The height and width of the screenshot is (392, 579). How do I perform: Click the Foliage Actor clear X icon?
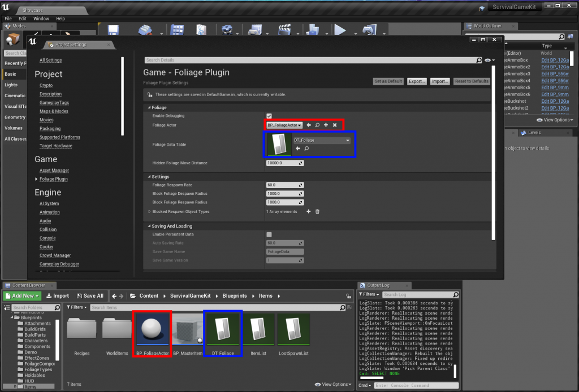(x=335, y=125)
